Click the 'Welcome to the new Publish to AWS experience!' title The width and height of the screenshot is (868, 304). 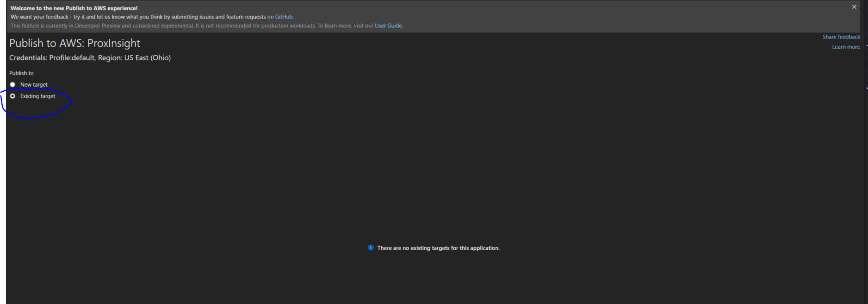(74, 8)
